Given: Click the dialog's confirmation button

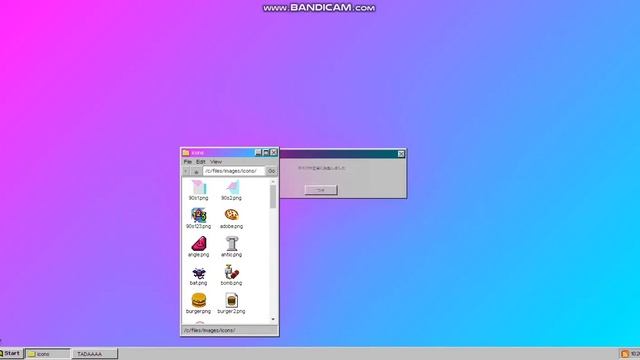Looking at the screenshot, I should 321,190.
